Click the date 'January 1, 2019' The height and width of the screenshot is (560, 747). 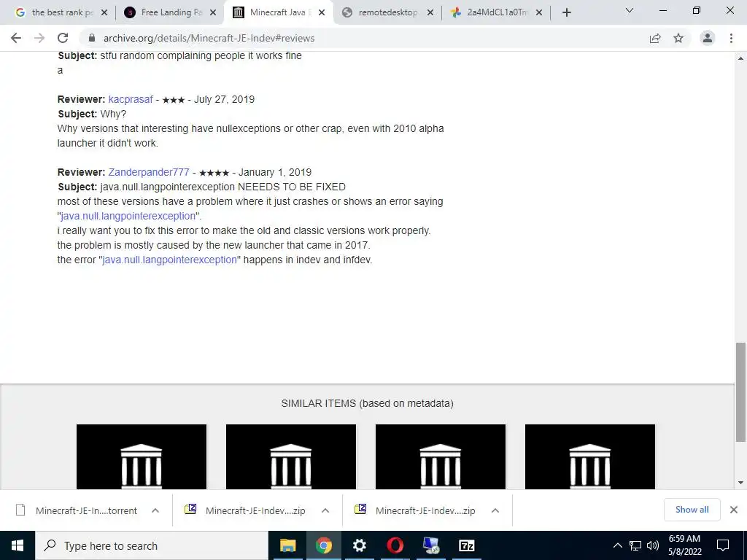click(275, 172)
